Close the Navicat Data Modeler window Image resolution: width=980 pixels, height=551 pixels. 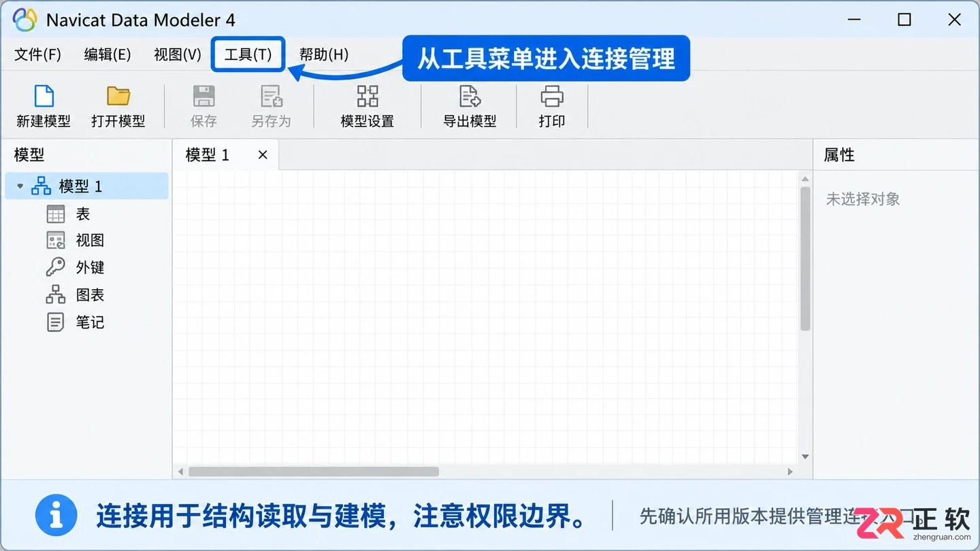(x=955, y=20)
